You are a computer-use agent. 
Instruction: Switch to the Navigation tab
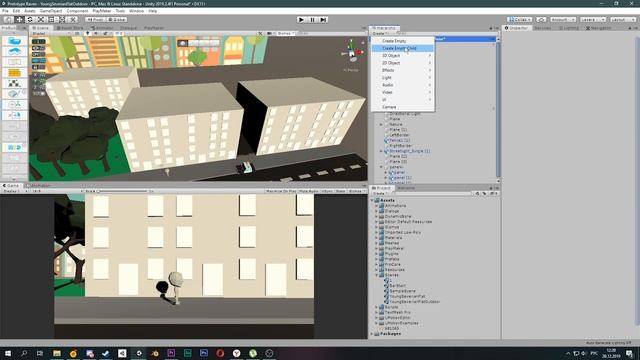point(598,28)
